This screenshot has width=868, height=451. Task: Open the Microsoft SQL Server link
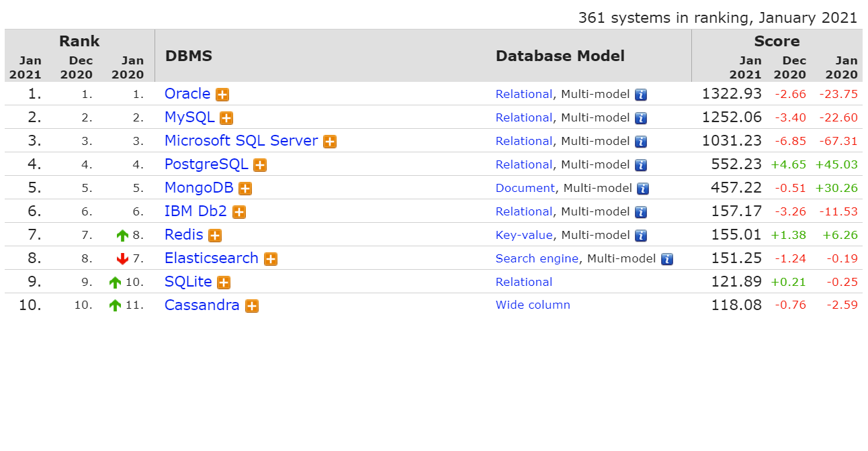point(241,141)
